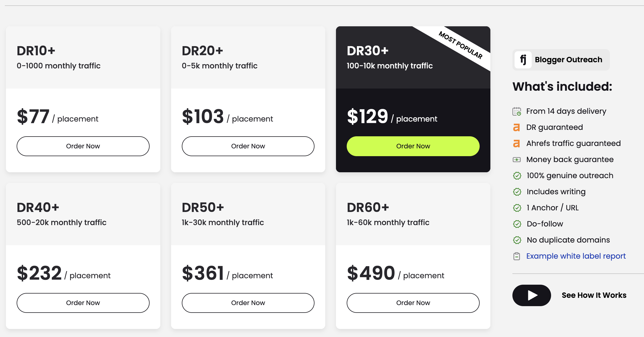Order Now on the DR10+ plan
The height and width of the screenshot is (337, 644).
[x=83, y=146]
